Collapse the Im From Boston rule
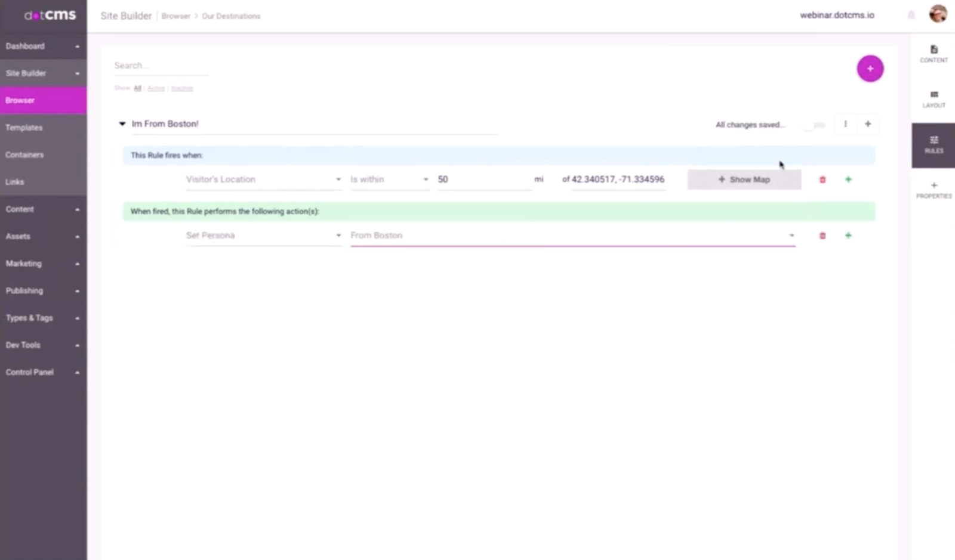The height and width of the screenshot is (560, 955). [x=122, y=124]
